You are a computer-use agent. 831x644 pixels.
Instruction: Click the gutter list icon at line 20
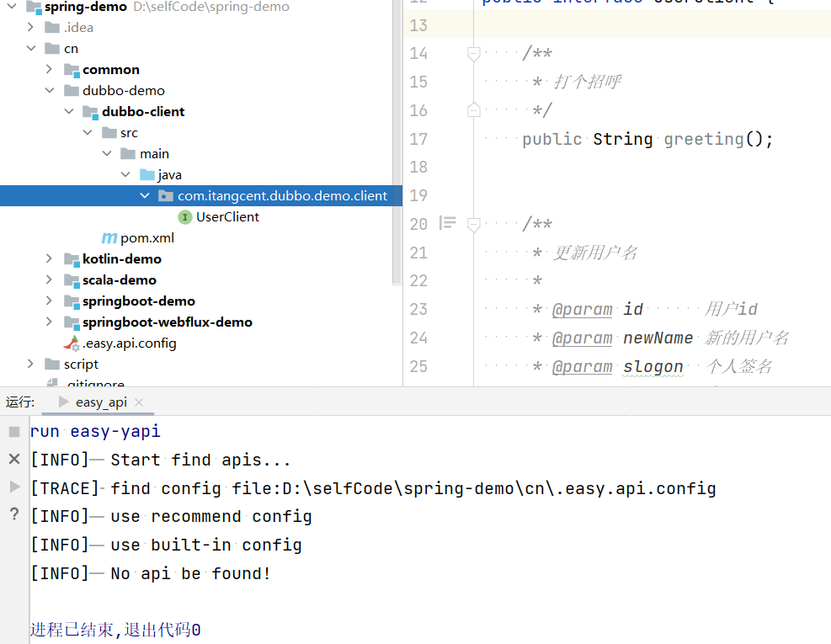tap(448, 224)
